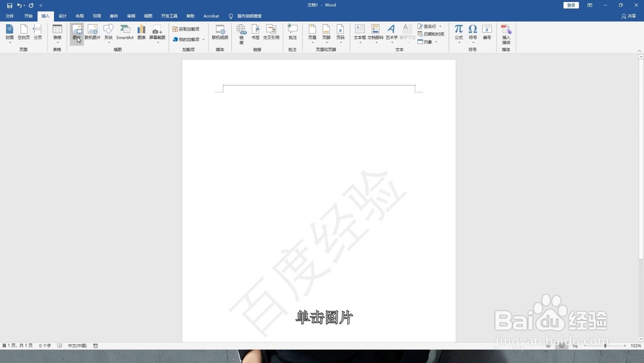Screen dimensions: 644x363
Task: Collapse the ribbon with the chevron arrow
Action: pyautogui.click(x=639, y=50)
